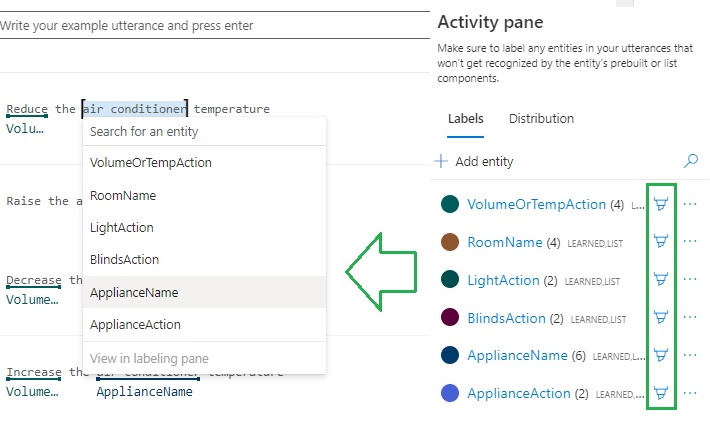The width and height of the screenshot is (710, 427).
Task: Switch to the Distribution tab
Action: [x=541, y=119]
